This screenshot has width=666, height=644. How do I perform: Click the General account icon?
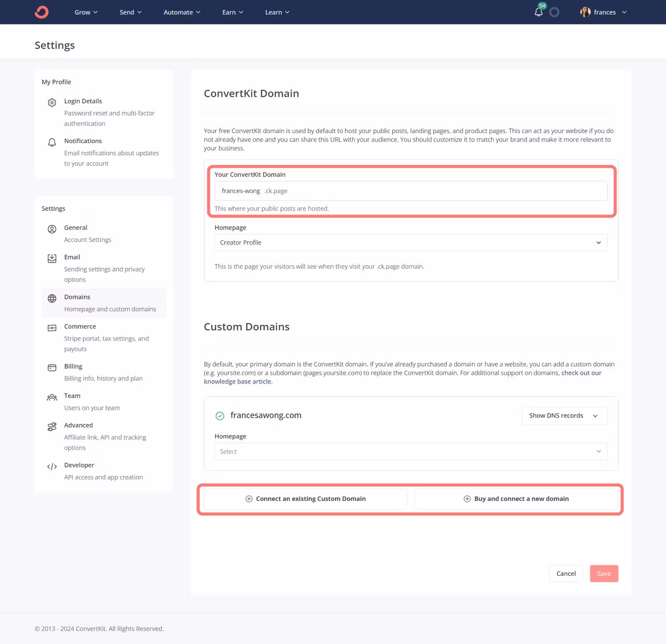(52, 229)
